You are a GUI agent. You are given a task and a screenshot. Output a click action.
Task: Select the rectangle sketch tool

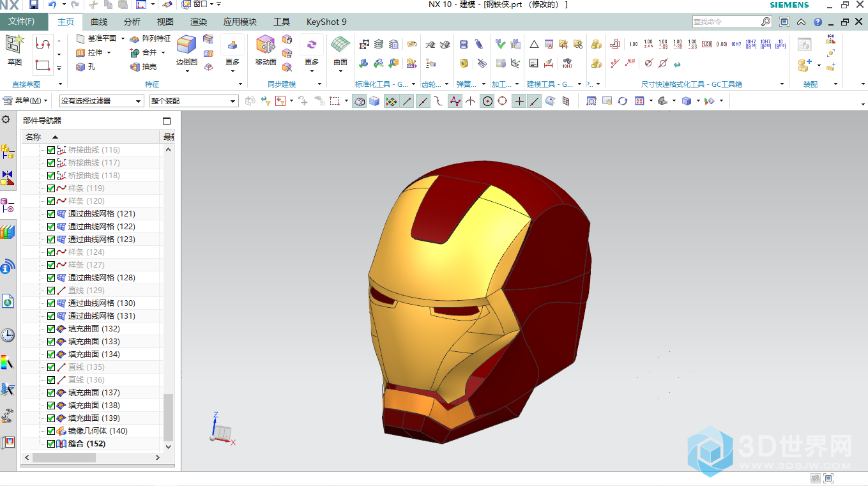click(43, 65)
